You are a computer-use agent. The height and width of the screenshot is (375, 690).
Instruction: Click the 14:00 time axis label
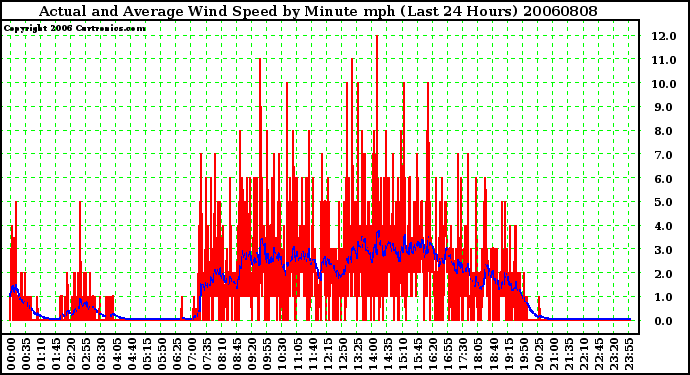click(x=372, y=354)
